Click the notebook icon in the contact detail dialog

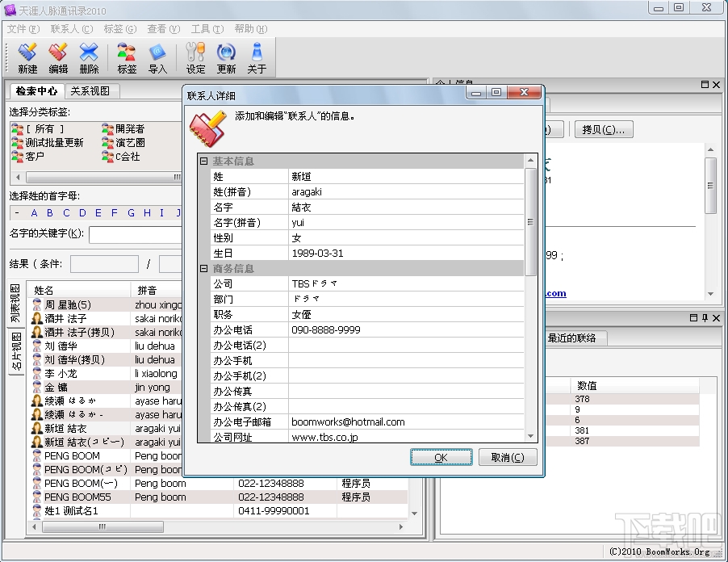[207, 128]
